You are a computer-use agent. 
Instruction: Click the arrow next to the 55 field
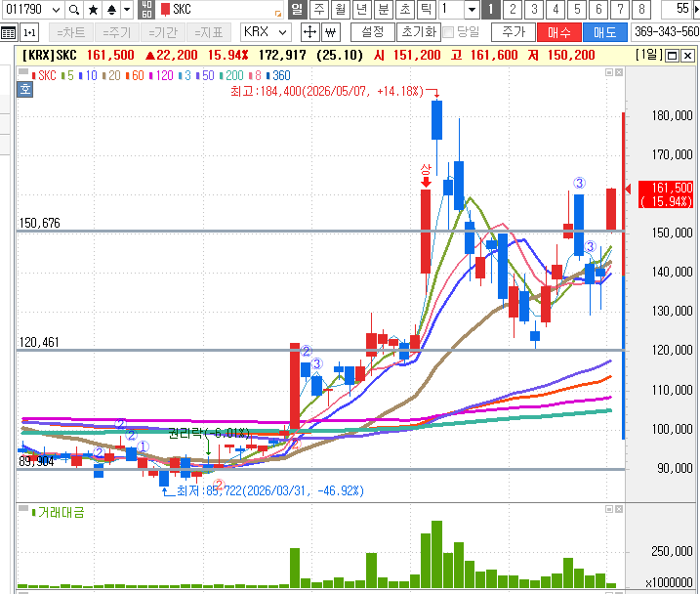(x=696, y=9)
